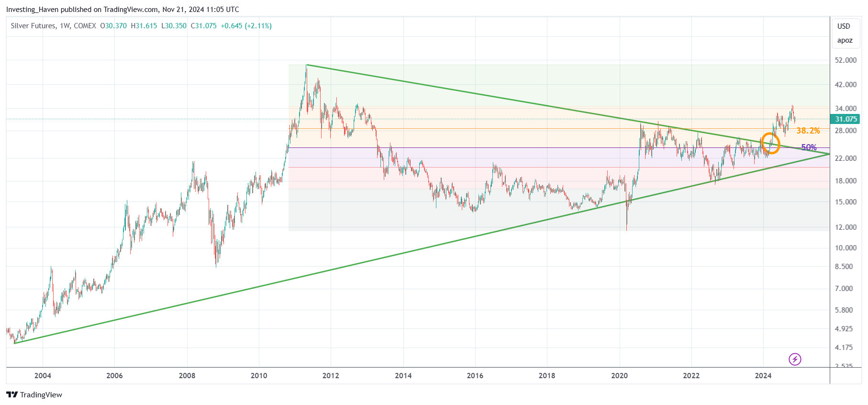Click the 5.800 price axis label
868x405 pixels.
[844, 310]
